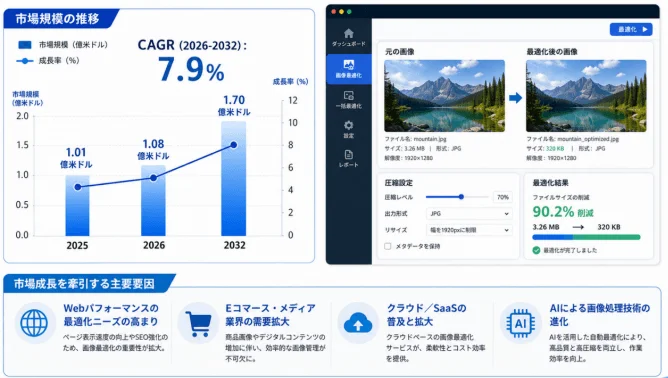Click the green maximize dot of app window

pyautogui.click(x=349, y=12)
